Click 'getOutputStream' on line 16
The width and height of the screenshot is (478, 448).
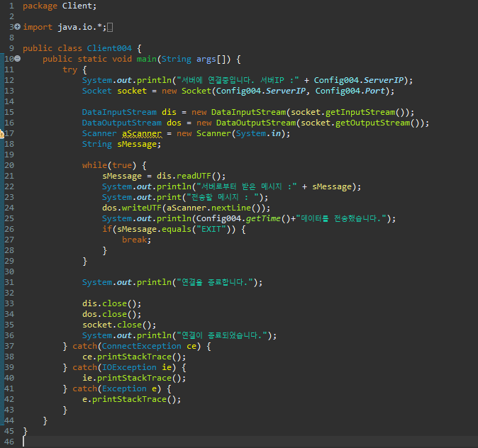click(372, 123)
